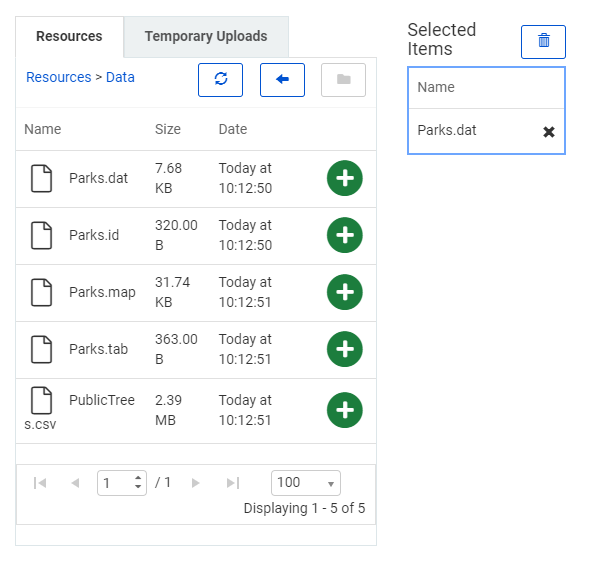Select the Parks.dat file name

pos(98,178)
